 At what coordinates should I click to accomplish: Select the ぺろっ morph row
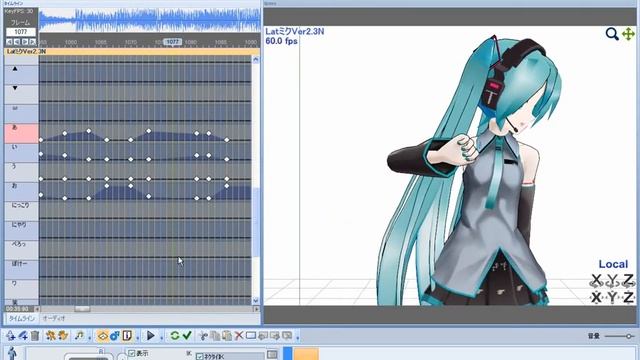pos(21,250)
